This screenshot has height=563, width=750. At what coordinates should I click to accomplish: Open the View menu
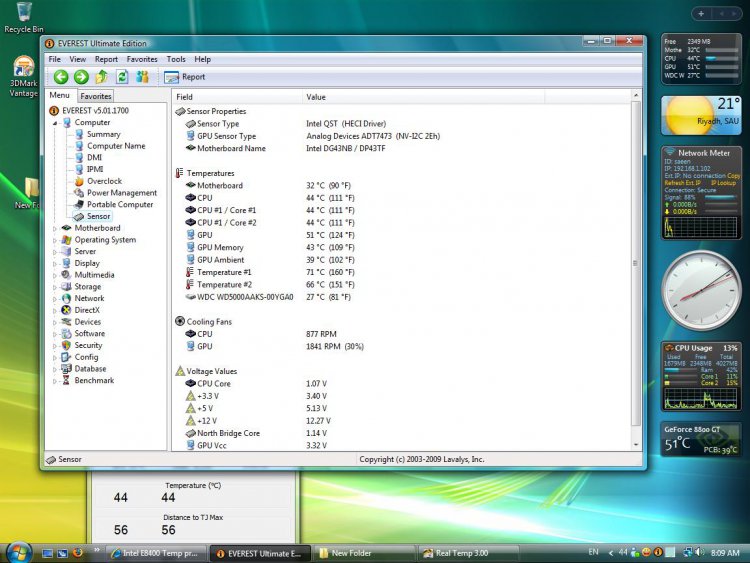coord(77,59)
